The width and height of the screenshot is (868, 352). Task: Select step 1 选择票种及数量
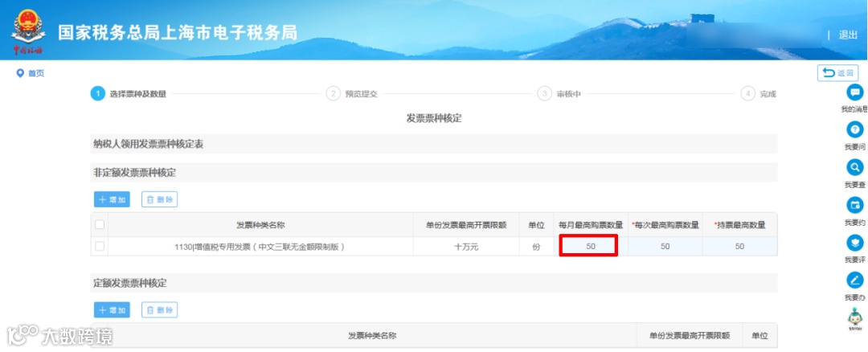point(129,93)
